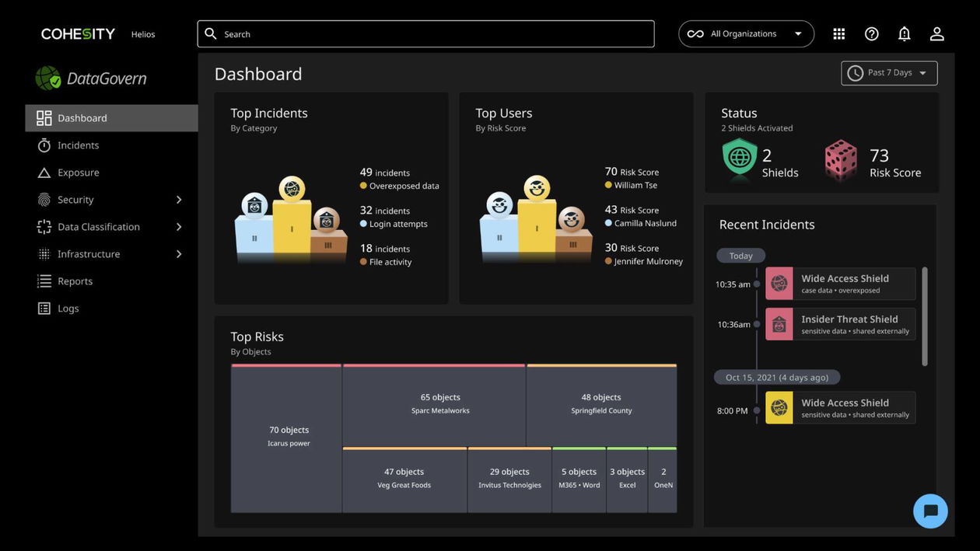This screenshot has height=551, width=980.
Task: Select the Security fingerprint icon
Action: [43, 199]
